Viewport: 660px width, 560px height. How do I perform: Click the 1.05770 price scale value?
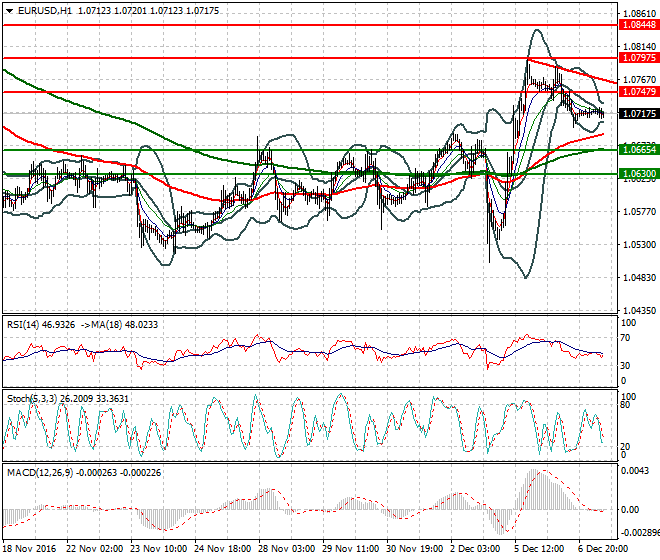[639, 211]
